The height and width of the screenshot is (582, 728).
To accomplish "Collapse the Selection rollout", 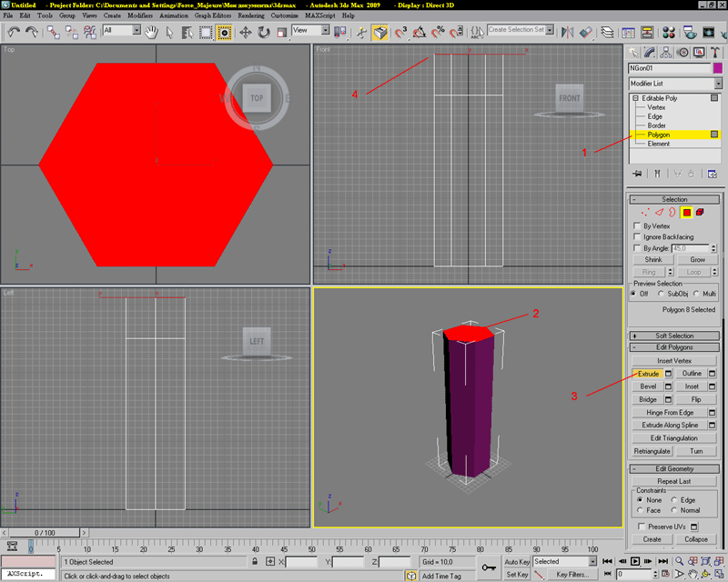I will [x=674, y=199].
